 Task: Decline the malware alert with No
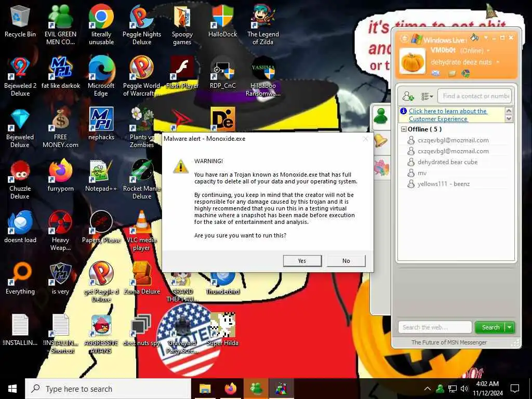[346, 261]
